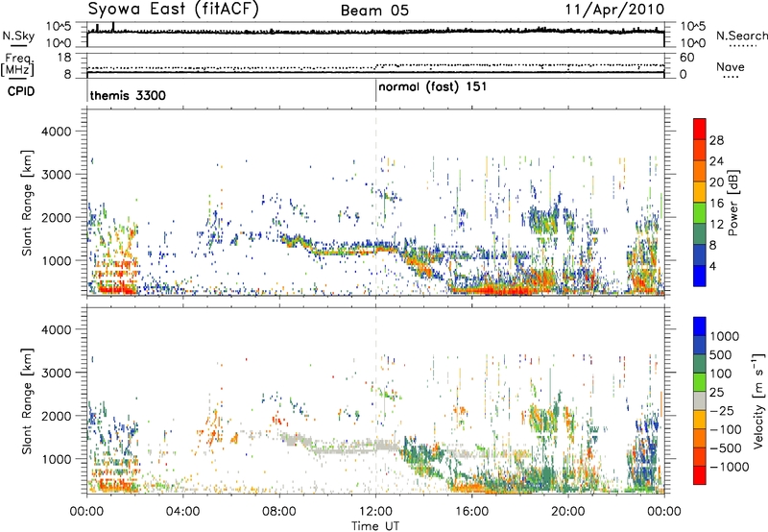This screenshot has height=532, width=768.
Task: Click the "500" label on velocity colorbar
Action: [721, 355]
